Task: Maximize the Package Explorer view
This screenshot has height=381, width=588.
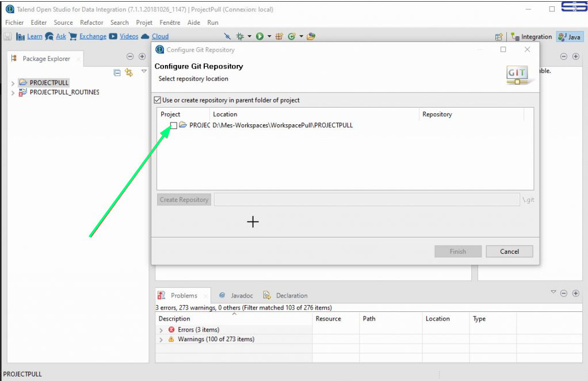Action: pos(142,56)
